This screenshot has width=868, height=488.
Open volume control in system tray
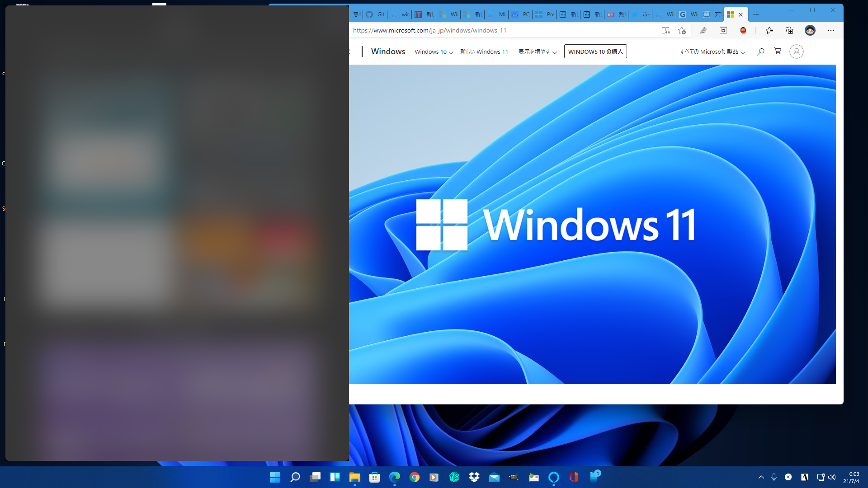832,477
